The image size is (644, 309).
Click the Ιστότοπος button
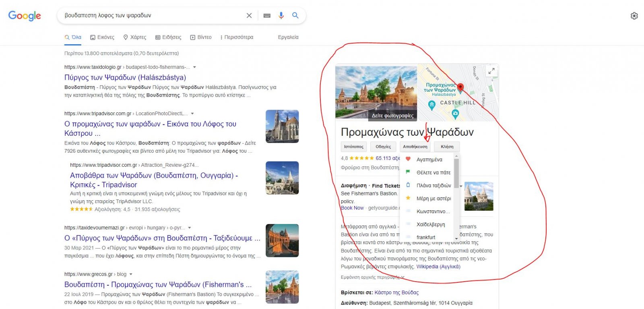tap(354, 147)
